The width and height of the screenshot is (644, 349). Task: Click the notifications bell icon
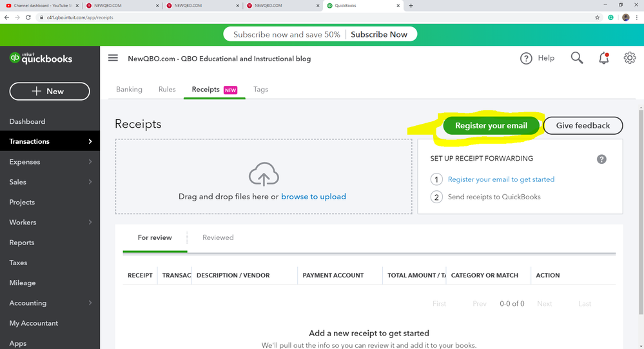[603, 58]
